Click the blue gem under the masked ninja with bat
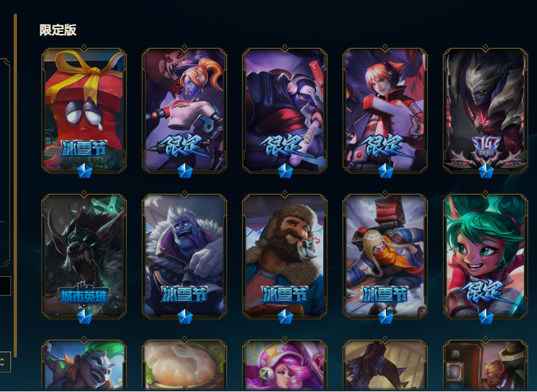This screenshot has height=392, width=537. click(x=285, y=171)
